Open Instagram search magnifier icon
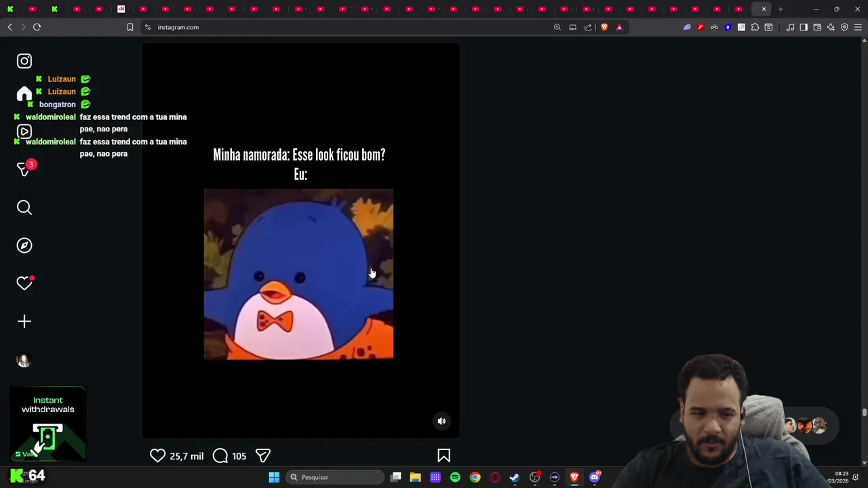Screen dimensions: 868x488 pyautogui.click(x=24, y=207)
